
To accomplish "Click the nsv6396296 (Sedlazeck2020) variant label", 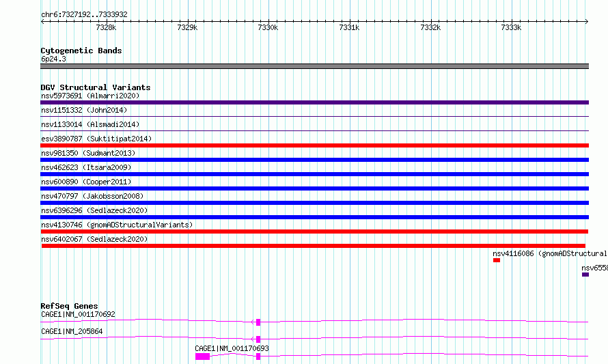I will 94,210.
